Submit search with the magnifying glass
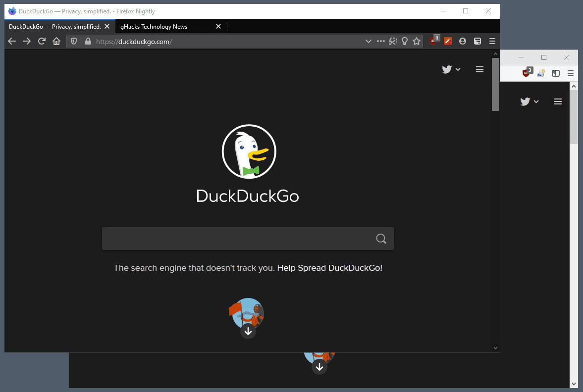Image resolution: width=583 pixels, height=392 pixels. pyautogui.click(x=381, y=239)
